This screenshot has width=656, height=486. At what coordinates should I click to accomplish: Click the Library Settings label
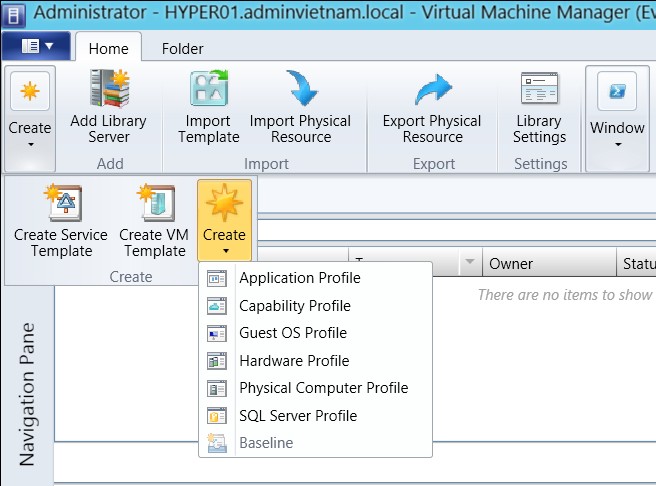(540, 129)
